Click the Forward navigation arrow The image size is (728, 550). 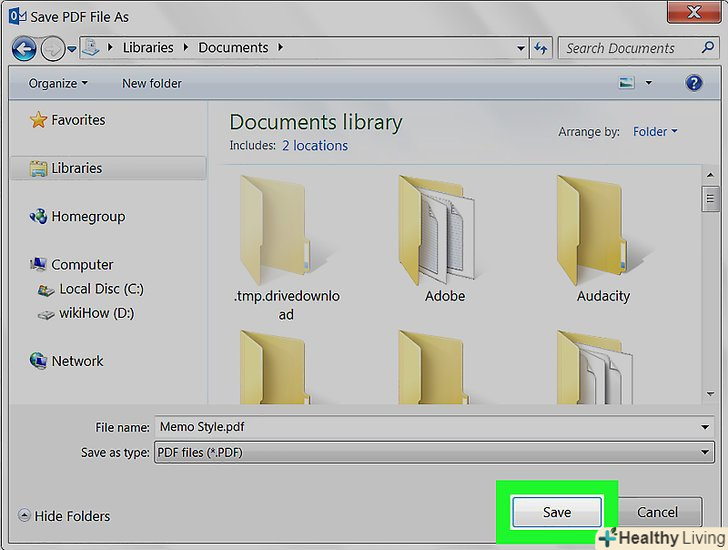[x=52, y=49]
